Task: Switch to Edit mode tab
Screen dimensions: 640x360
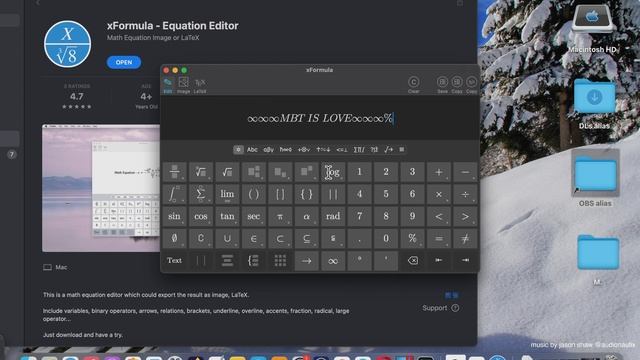Action: 168,86
